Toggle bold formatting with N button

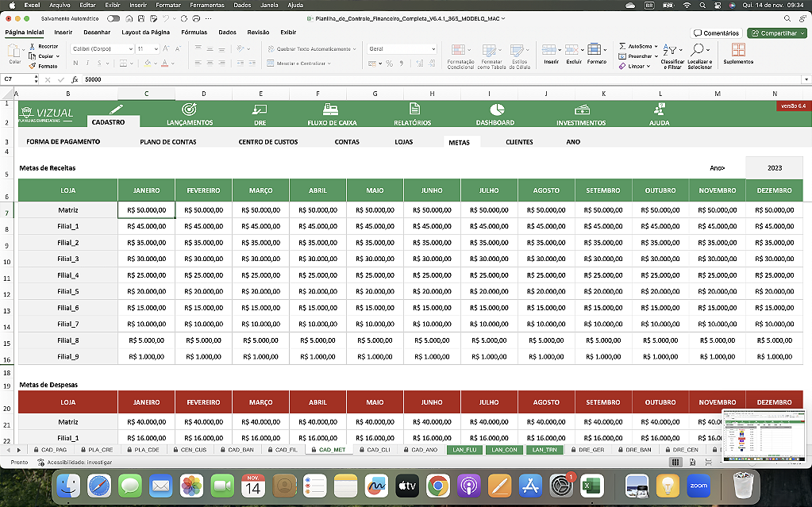[x=75, y=63]
